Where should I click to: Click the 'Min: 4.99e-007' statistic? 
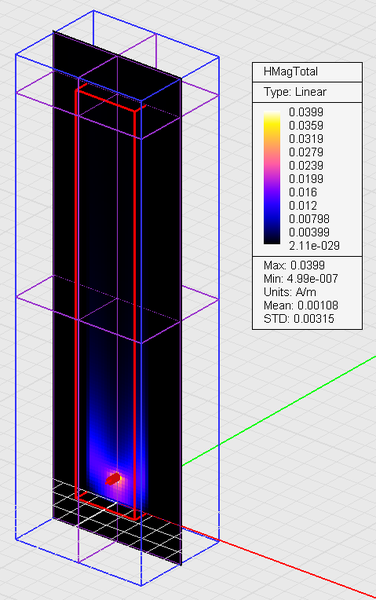(301, 279)
